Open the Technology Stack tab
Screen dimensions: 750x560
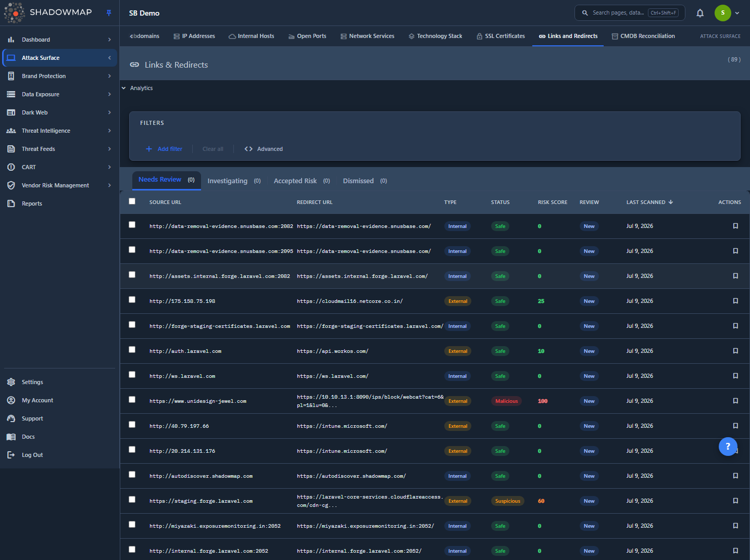point(435,36)
